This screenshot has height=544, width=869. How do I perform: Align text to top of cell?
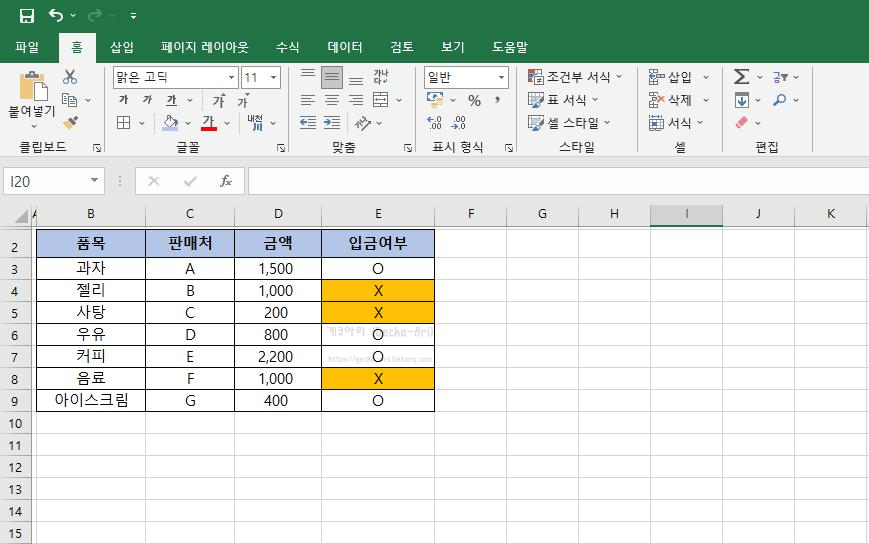coord(308,77)
